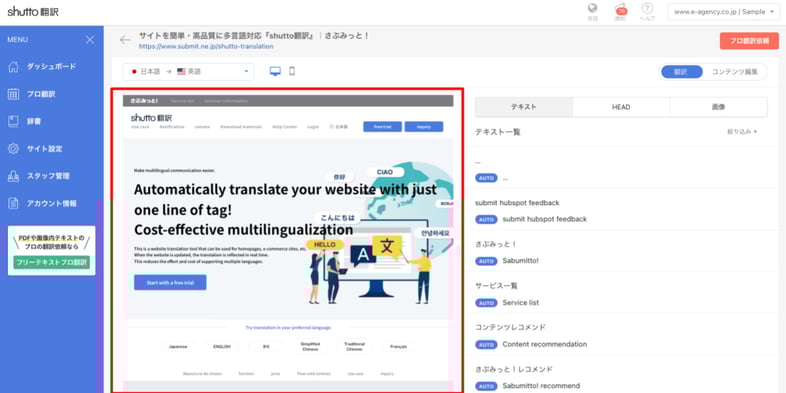Click AUTO badge beside Service list
This screenshot has width=786, height=393.
(x=486, y=303)
